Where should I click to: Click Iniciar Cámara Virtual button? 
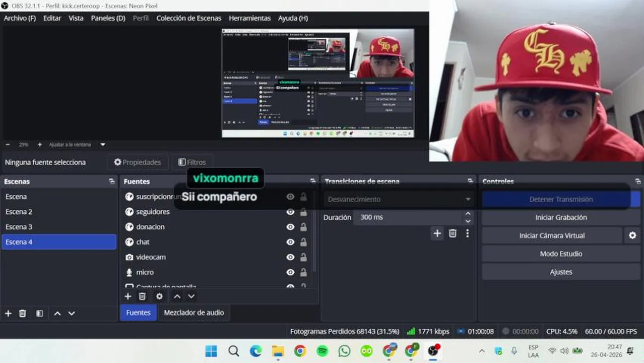click(552, 235)
